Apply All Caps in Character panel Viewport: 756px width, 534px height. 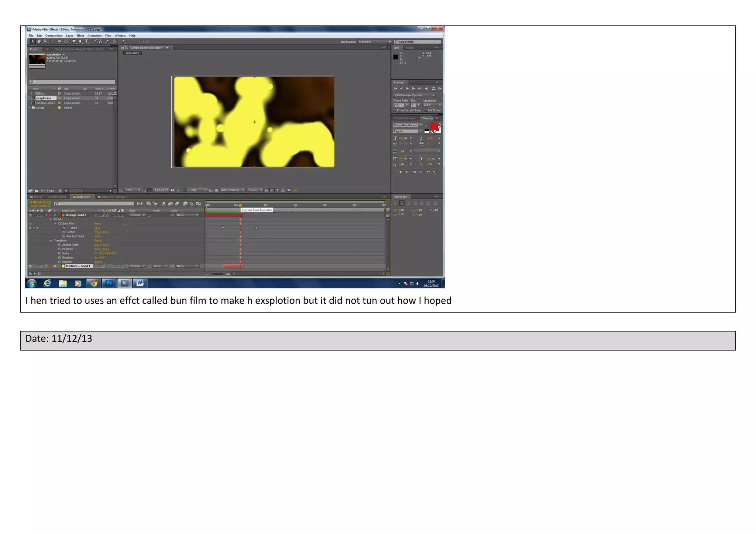point(414,172)
